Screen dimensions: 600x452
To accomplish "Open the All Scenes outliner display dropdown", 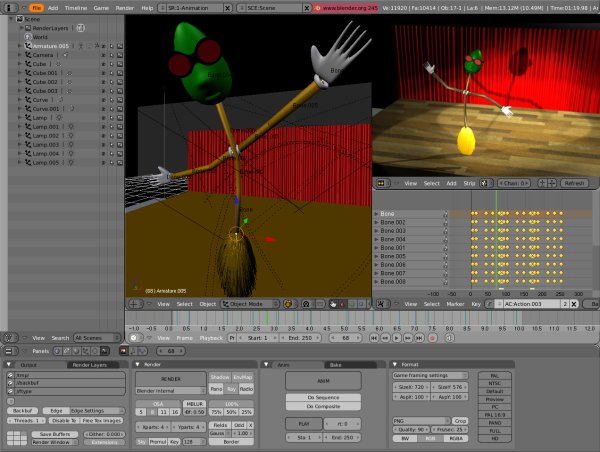I will pos(96,338).
